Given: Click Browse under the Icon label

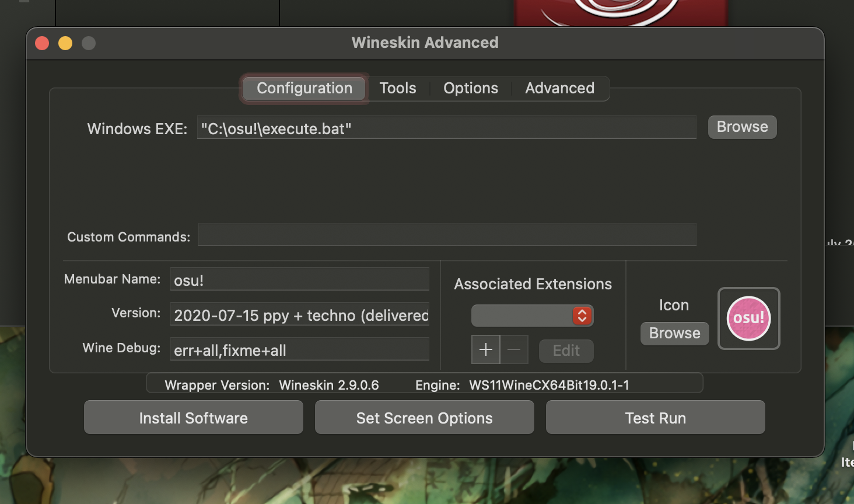Looking at the screenshot, I should 675,333.
